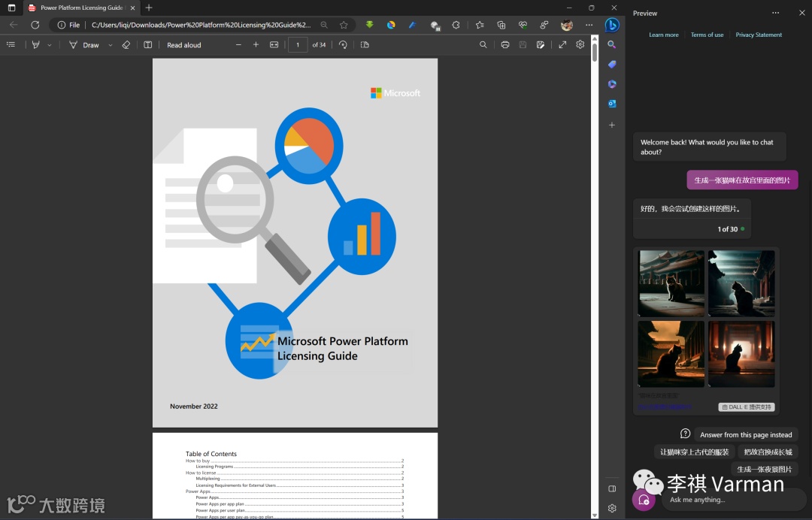Expand the highlight color dropdown arrow

tap(50, 45)
